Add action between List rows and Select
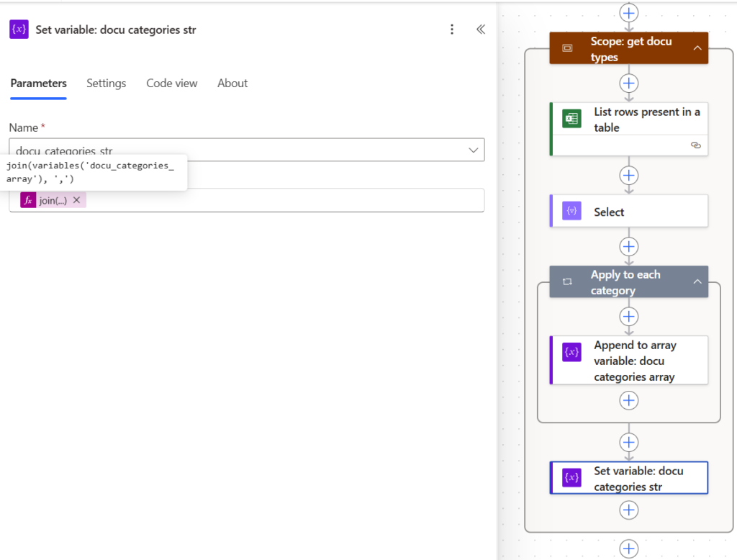Viewport: 737px width, 560px height. pos(629,176)
